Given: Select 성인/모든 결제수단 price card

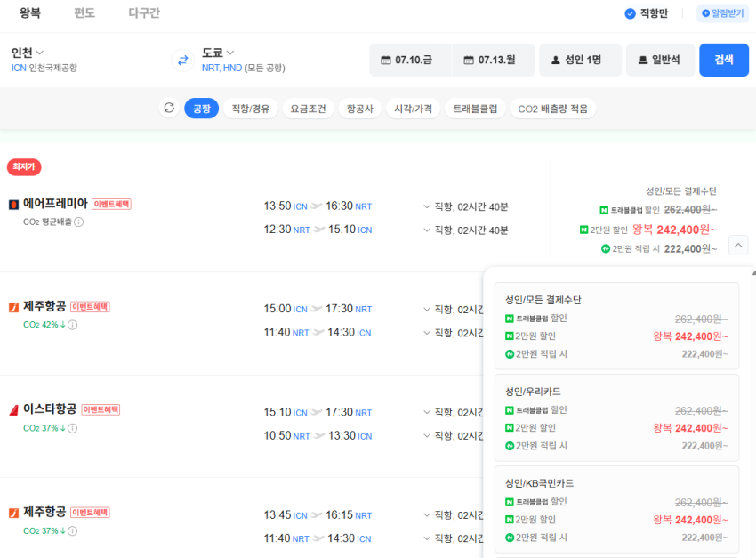Looking at the screenshot, I should point(616,326).
